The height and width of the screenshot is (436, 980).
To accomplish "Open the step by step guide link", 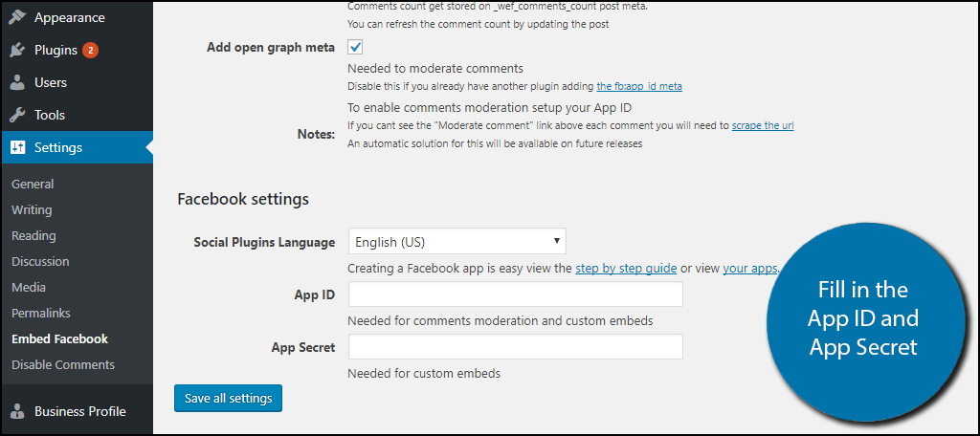I will coord(626,269).
